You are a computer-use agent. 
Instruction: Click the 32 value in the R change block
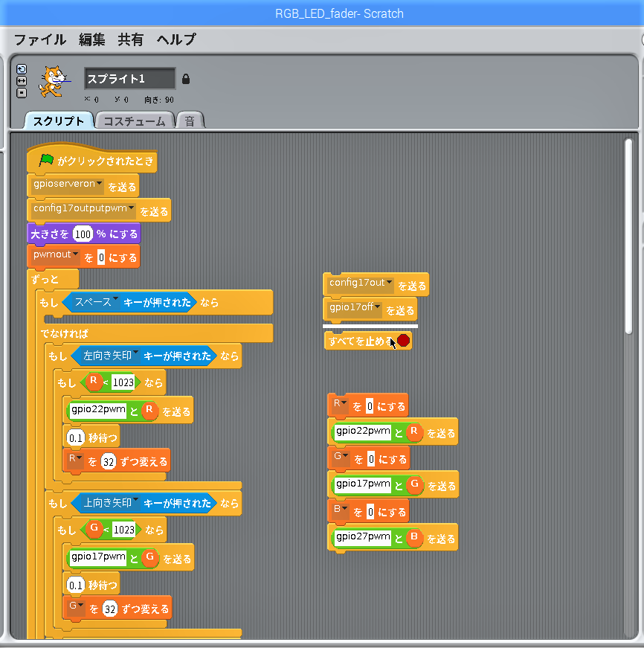[x=109, y=461]
